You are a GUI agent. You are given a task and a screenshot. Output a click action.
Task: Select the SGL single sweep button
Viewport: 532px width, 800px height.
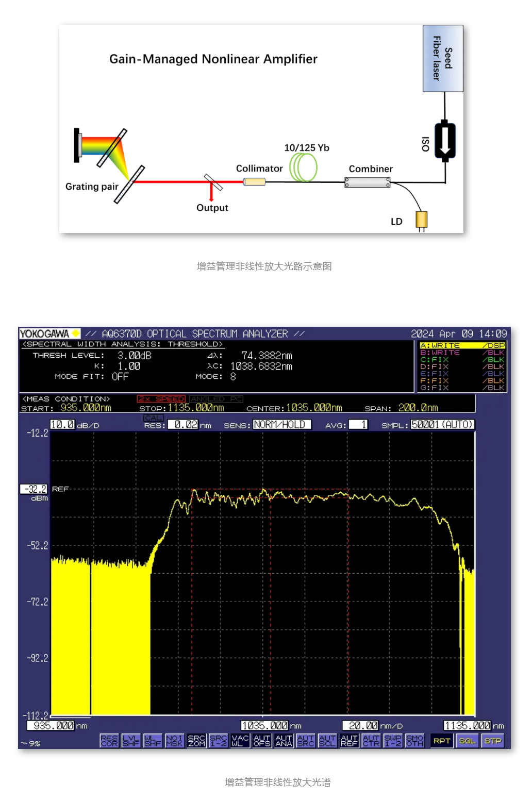pos(467,741)
